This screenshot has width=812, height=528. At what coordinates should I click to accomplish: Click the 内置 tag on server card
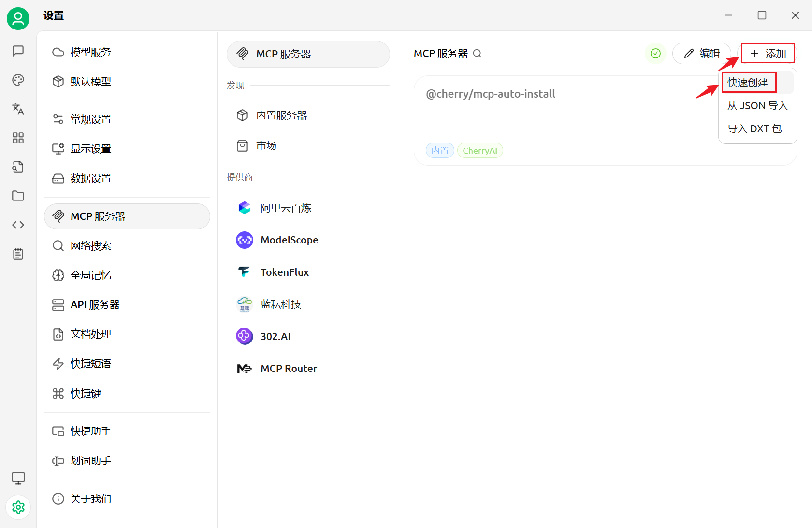click(440, 151)
